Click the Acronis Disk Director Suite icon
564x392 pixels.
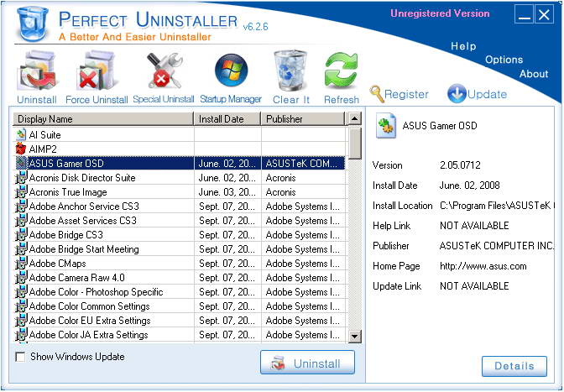click(21, 178)
